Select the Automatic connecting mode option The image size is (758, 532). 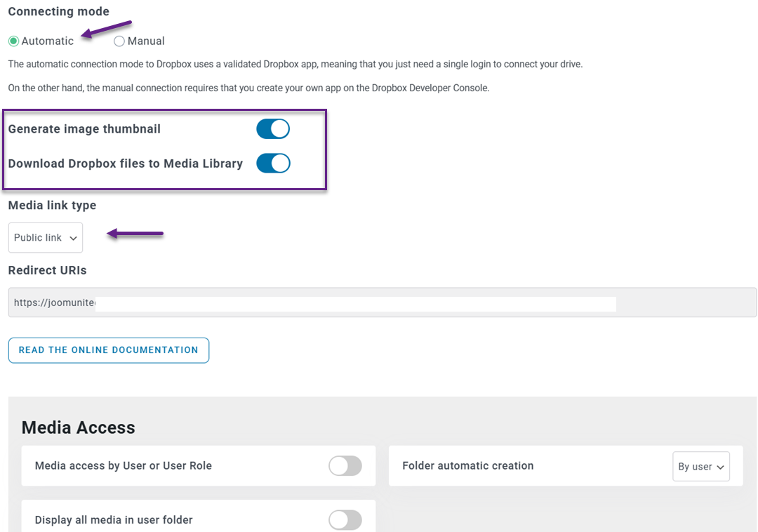13,41
